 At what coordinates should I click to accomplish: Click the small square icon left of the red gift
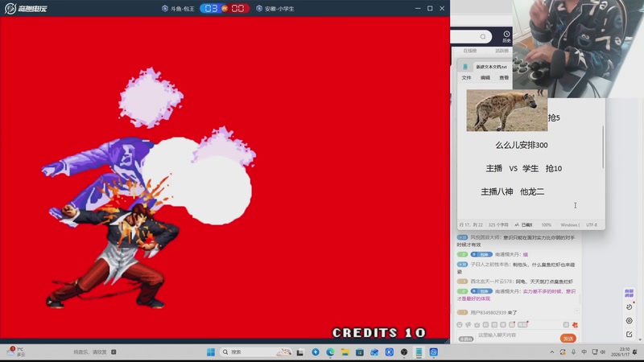click(x=566, y=325)
